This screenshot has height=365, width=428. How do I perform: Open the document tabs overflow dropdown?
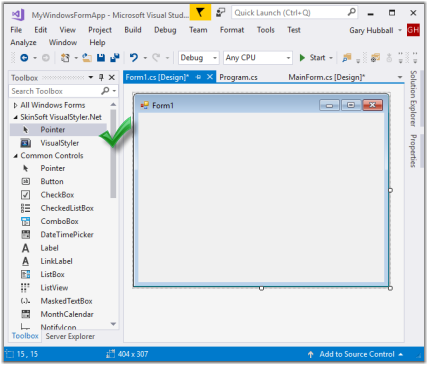click(x=400, y=77)
